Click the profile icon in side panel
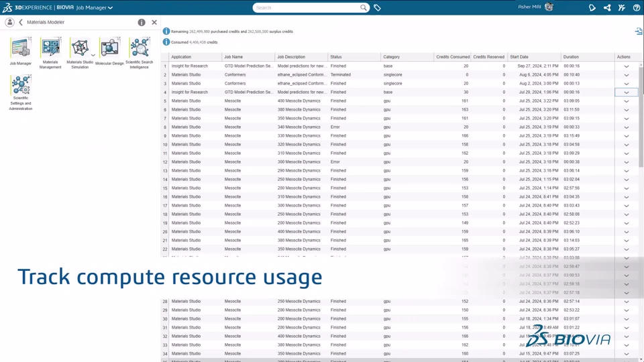The width and height of the screenshot is (644, 362). (9, 22)
